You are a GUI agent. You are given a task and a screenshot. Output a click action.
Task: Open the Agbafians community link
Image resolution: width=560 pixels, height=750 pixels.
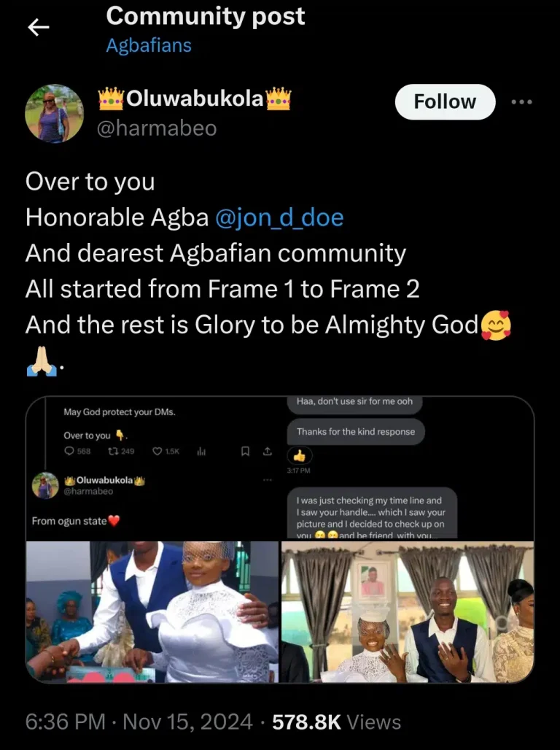coord(149,45)
